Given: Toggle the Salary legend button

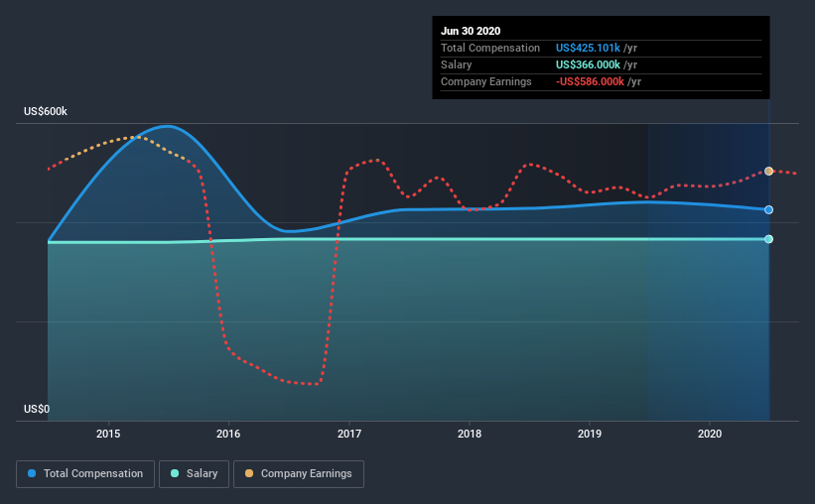Looking at the screenshot, I should tap(194, 474).
